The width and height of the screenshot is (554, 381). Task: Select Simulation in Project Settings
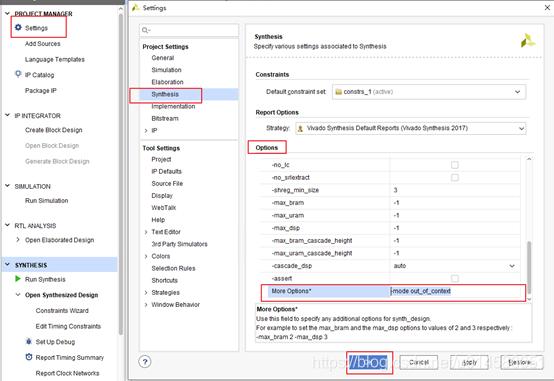(x=166, y=70)
